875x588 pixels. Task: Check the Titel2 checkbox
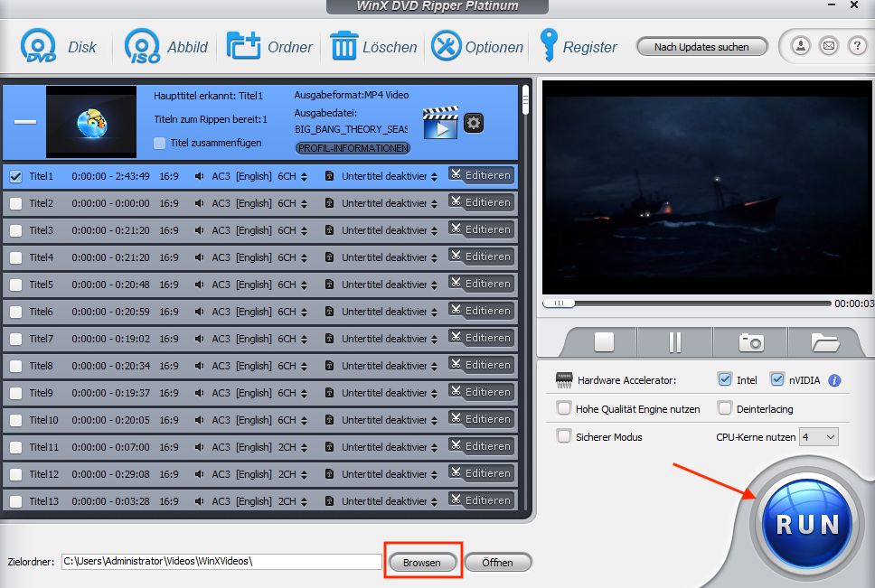click(x=15, y=203)
